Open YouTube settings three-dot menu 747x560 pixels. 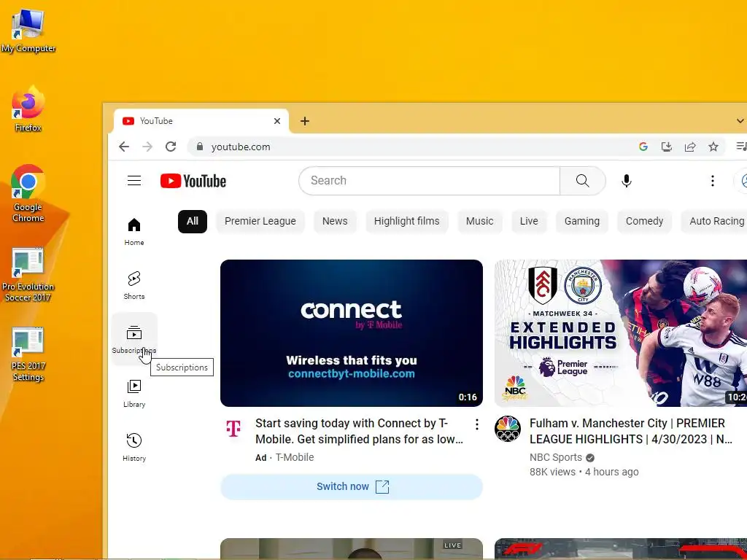coord(712,181)
